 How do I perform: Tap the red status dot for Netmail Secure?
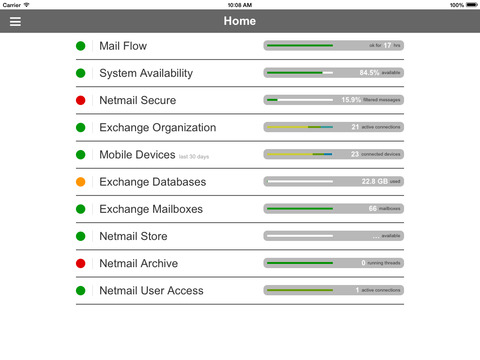pos(81,100)
